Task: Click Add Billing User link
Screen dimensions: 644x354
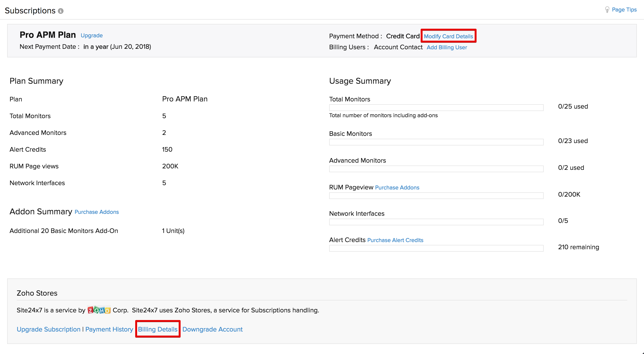Action: 446,47
